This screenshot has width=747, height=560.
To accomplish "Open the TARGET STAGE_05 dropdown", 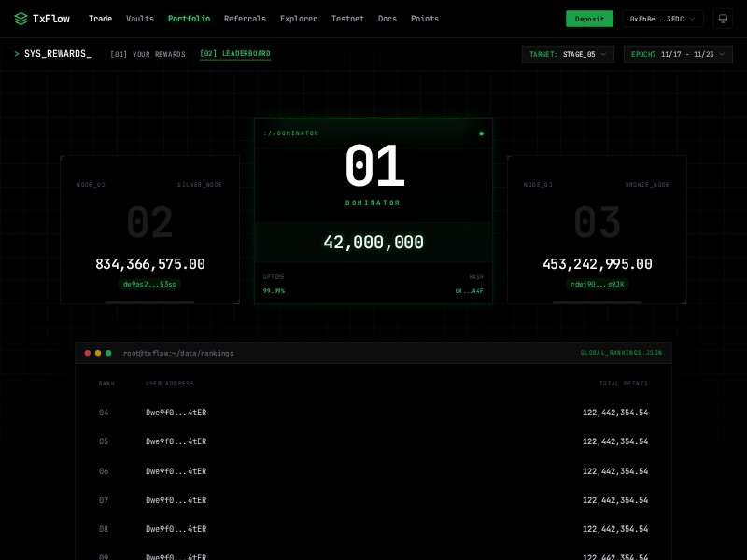I will pyautogui.click(x=569, y=54).
